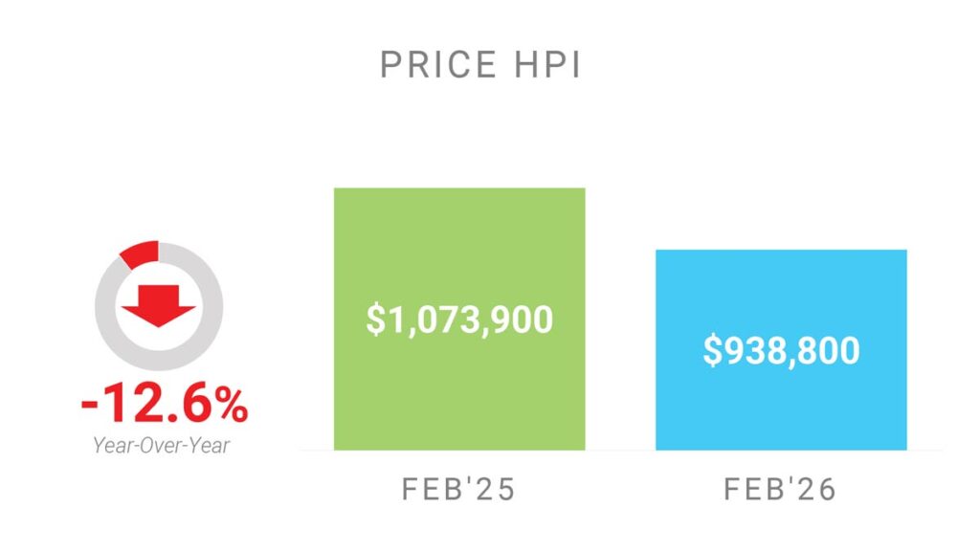Click the $938,800 value label
This screenshot has height=551, width=980.
(781, 350)
